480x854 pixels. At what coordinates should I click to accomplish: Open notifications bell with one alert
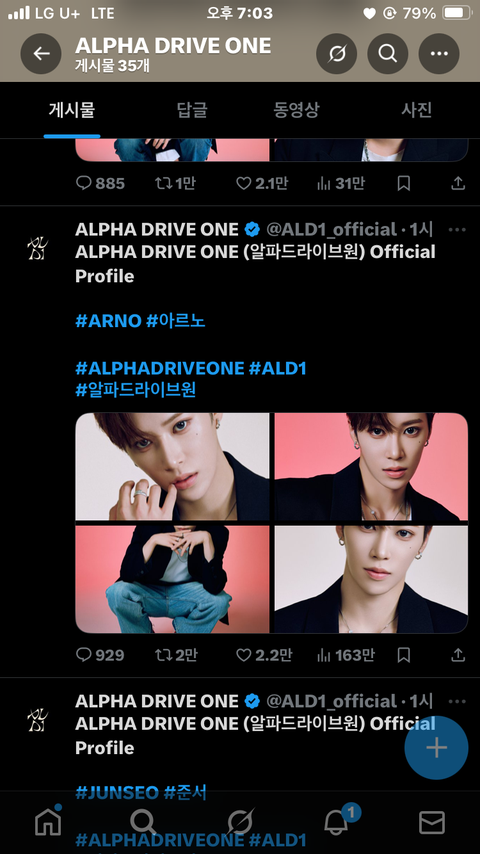337,822
